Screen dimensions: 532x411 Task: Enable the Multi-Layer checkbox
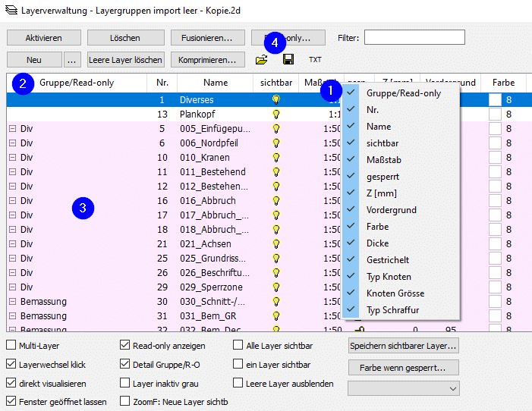(11, 345)
